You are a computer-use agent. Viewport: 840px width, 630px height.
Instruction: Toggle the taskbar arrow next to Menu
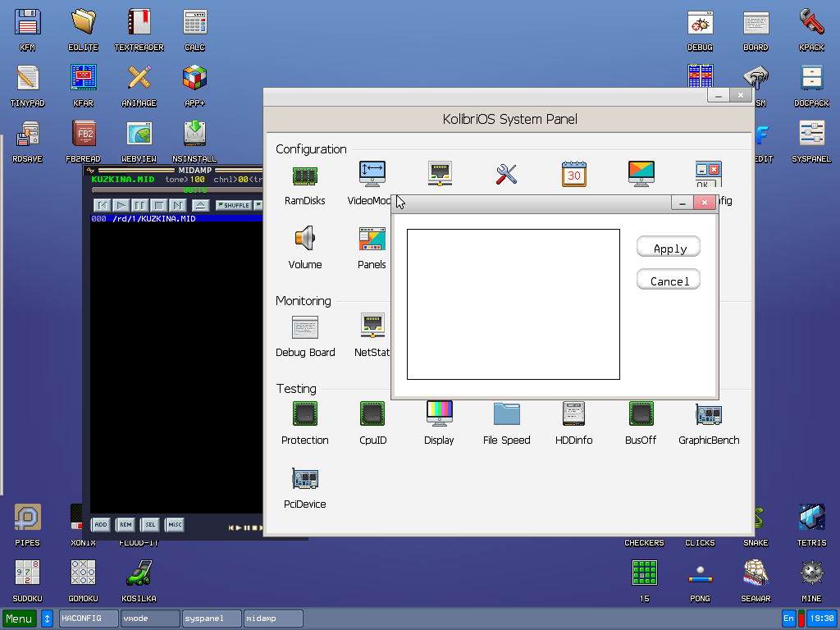tap(47, 618)
